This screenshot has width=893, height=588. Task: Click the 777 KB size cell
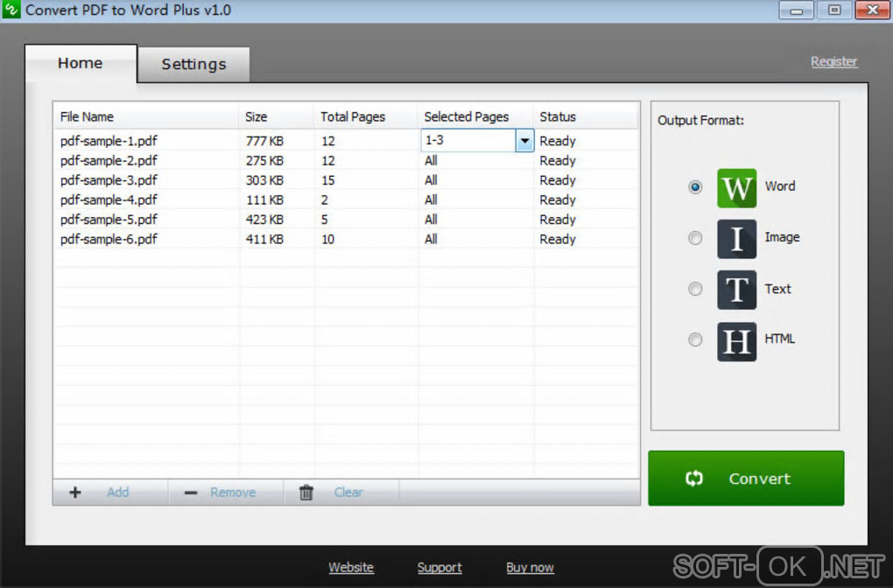coord(264,141)
